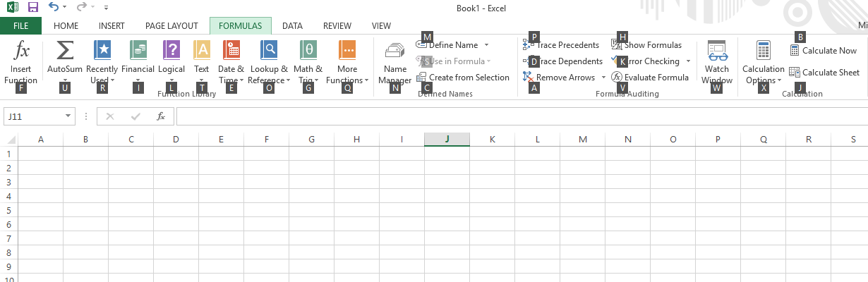Image resolution: width=868 pixels, height=282 pixels.
Task: Expand the Error Checking dropdown arrow
Action: point(688,61)
